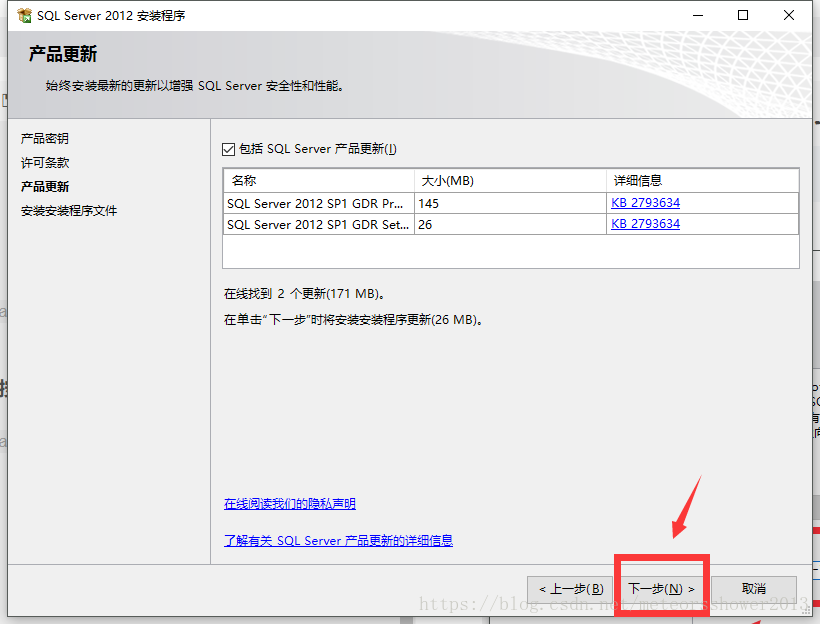Click the text about installing the 26 MB setup update
Screen dimensions: 820x624
354,320
